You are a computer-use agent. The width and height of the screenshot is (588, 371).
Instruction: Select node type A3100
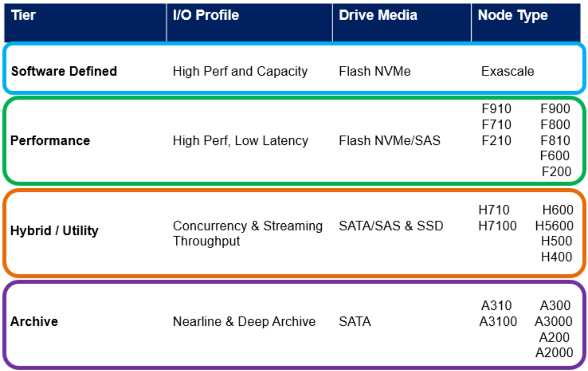[x=498, y=321]
